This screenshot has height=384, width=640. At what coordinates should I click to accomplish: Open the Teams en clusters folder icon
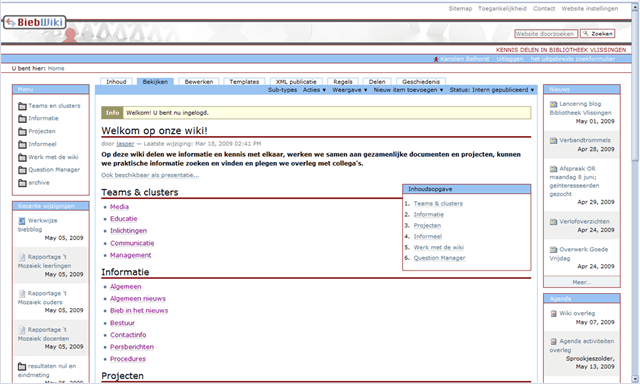coord(22,106)
